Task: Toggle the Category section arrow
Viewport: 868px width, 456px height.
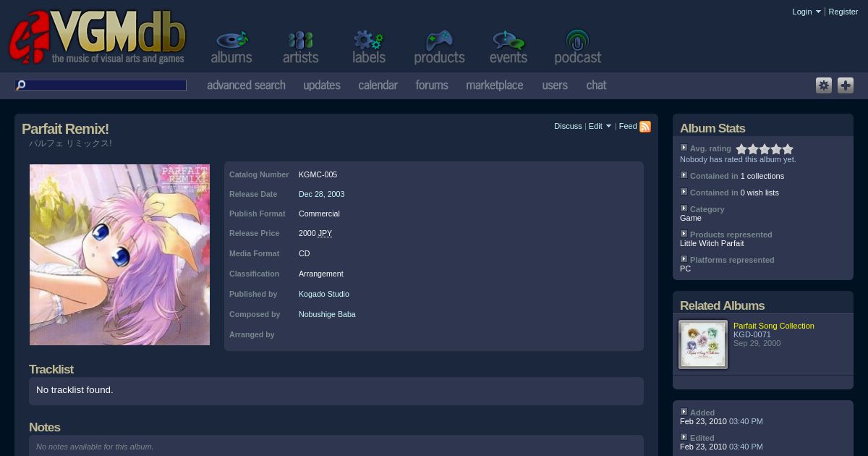Action: click(x=684, y=208)
